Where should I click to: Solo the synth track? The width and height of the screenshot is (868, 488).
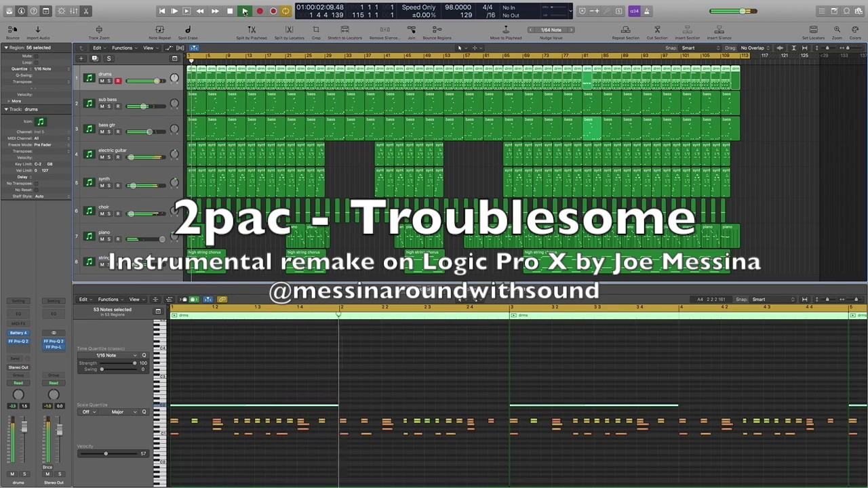click(x=109, y=186)
